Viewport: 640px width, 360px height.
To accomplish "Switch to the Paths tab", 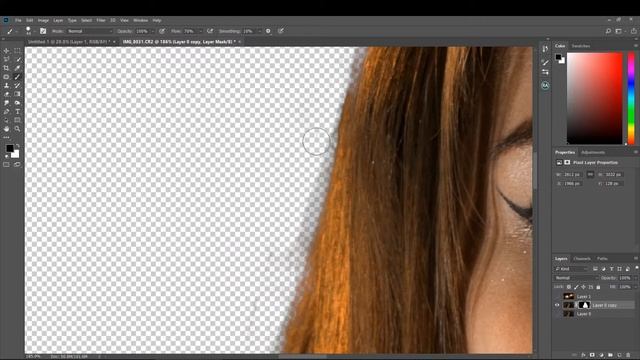I will click(602, 258).
